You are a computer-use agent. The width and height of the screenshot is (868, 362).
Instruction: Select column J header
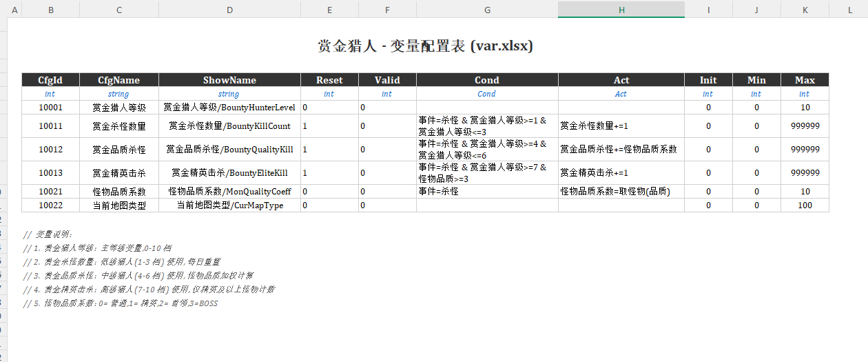756,9
